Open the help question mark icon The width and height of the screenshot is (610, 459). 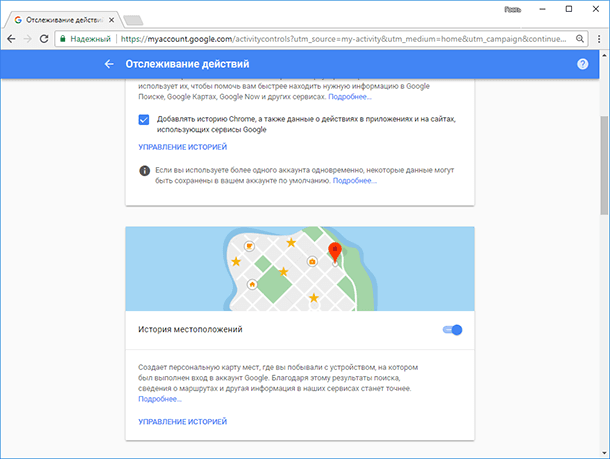click(x=582, y=64)
